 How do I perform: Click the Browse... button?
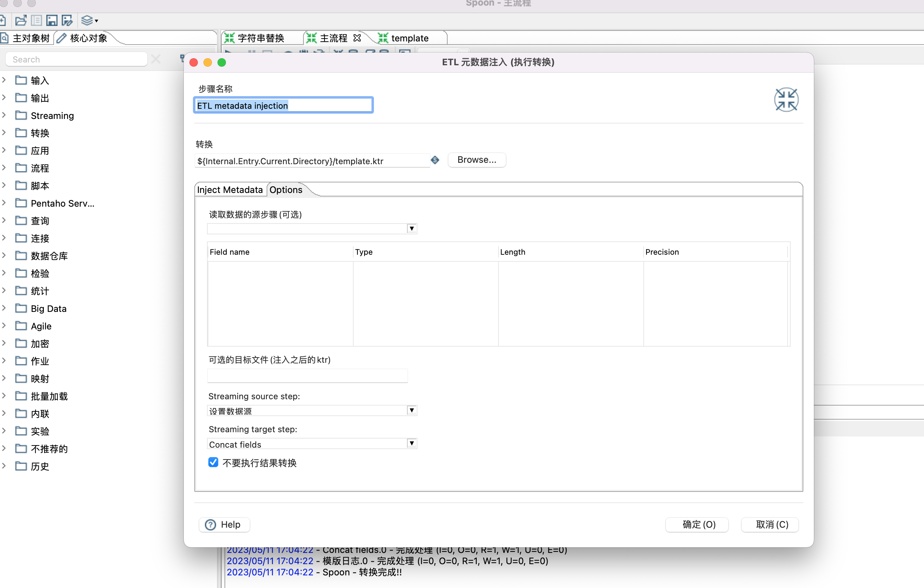pyautogui.click(x=477, y=160)
